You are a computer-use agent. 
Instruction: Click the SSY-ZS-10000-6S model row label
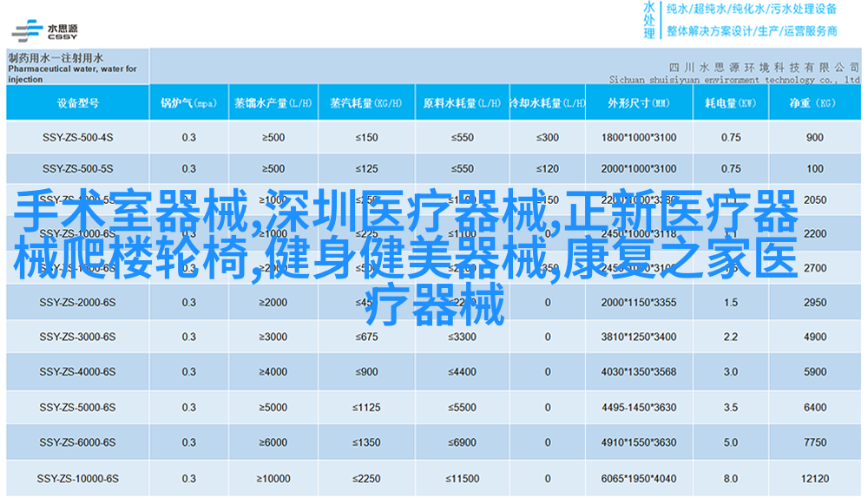[x=77, y=479]
